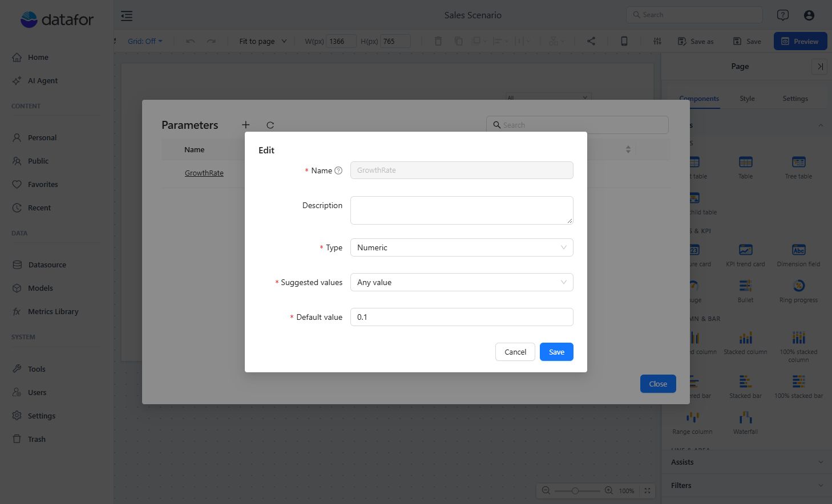Screen dimensions: 832x504
Task: Click the mobile layout phone icon
Action: coord(624,41)
